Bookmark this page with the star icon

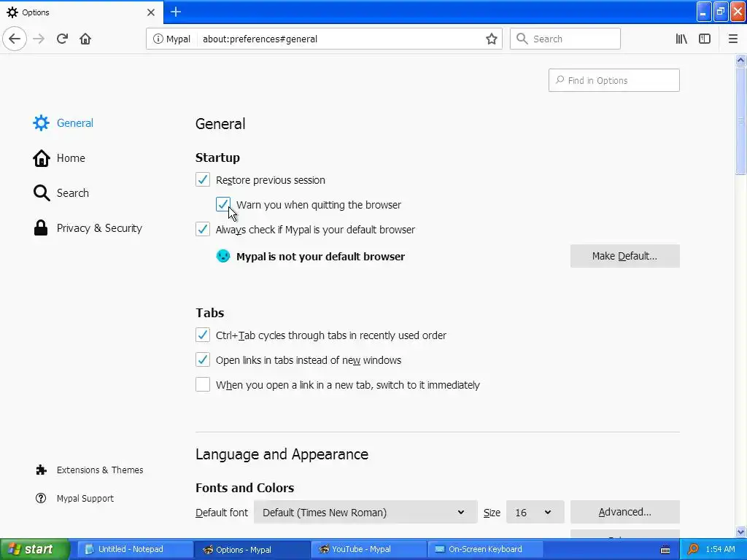[491, 39]
